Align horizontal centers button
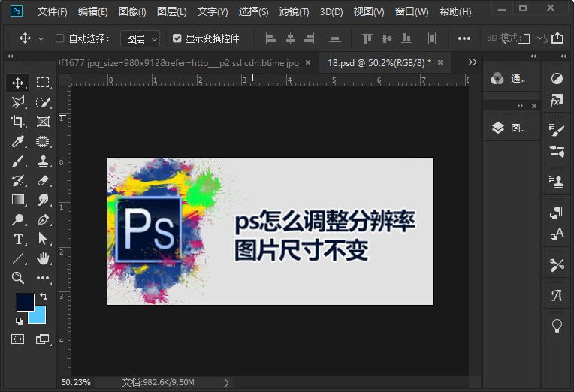 (x=290, y=38)
